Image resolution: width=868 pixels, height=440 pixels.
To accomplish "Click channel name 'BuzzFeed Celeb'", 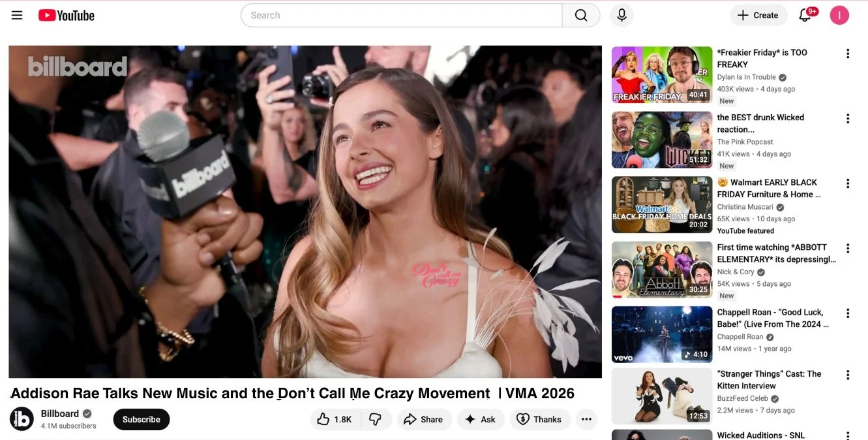I will [743, 398].
